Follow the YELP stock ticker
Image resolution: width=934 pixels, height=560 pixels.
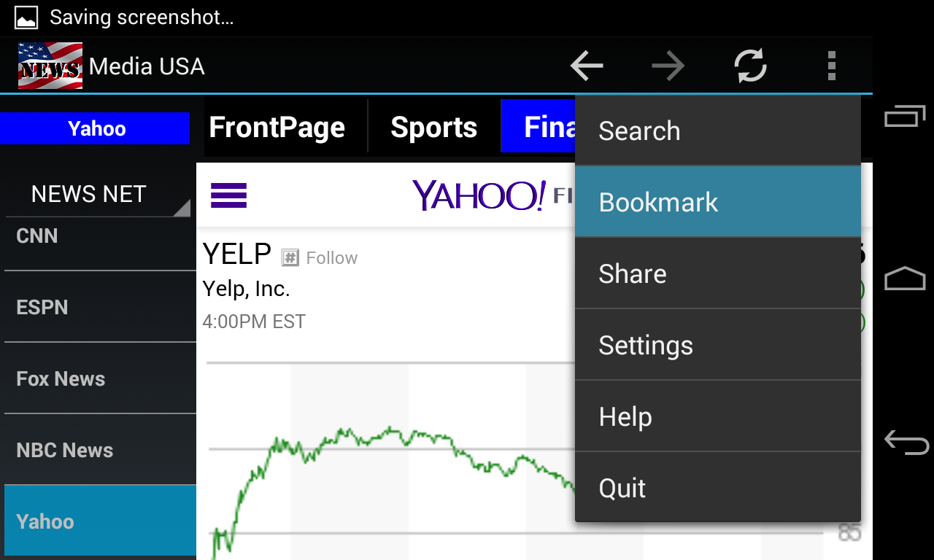(320, 257)
